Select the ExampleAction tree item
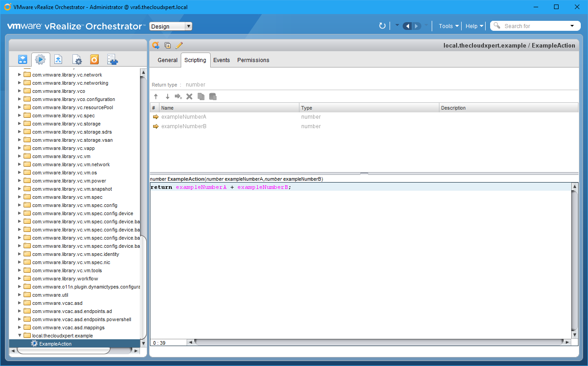 tap(55, 344)
